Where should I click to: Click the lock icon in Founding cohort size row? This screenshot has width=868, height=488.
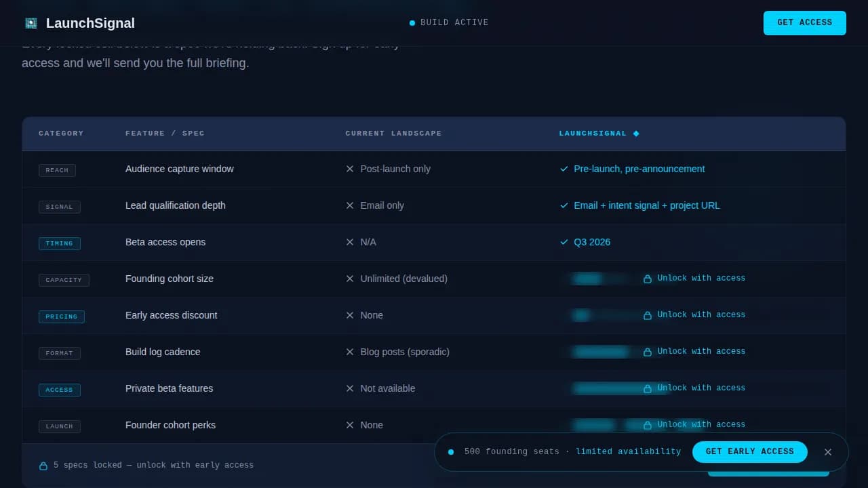click(648, 279)
